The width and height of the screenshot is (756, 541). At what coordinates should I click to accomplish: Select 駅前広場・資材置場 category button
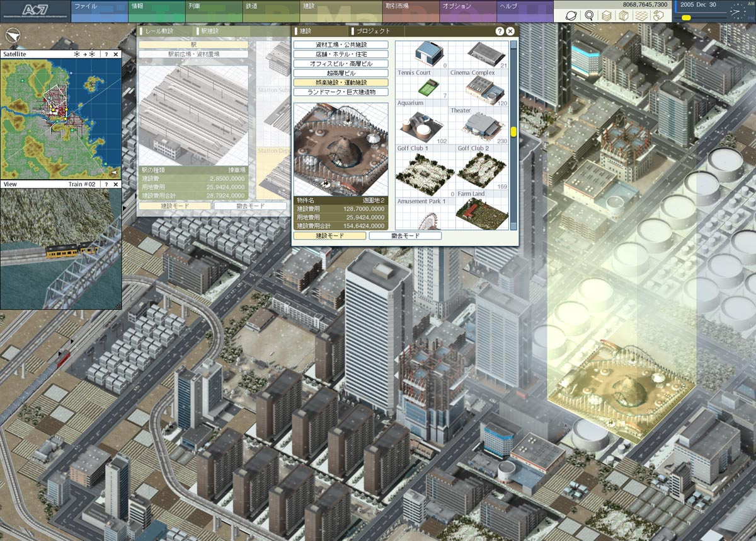(193, 54)
